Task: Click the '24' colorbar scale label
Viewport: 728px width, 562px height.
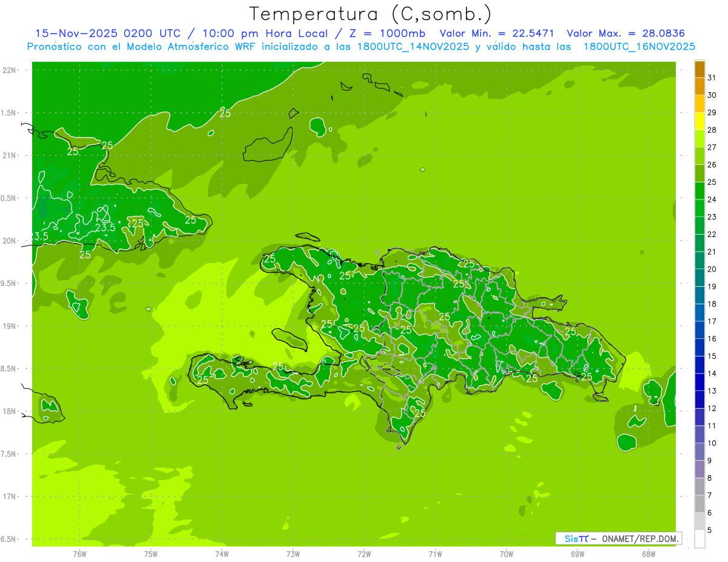Action: pos(712,199)
